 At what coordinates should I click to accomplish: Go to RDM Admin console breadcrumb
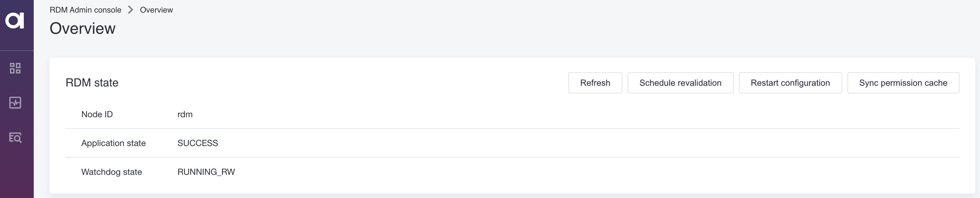85,10
